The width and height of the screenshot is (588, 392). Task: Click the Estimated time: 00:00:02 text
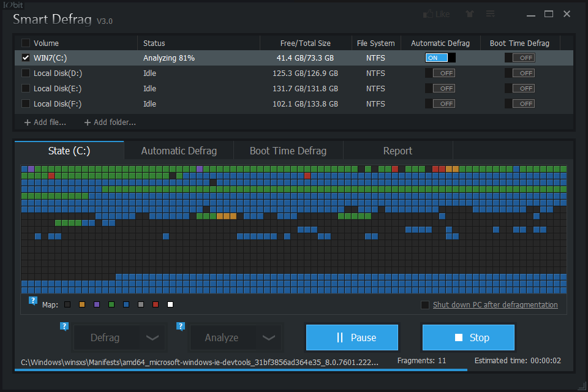pyautogui.click(x=518, y=361)
